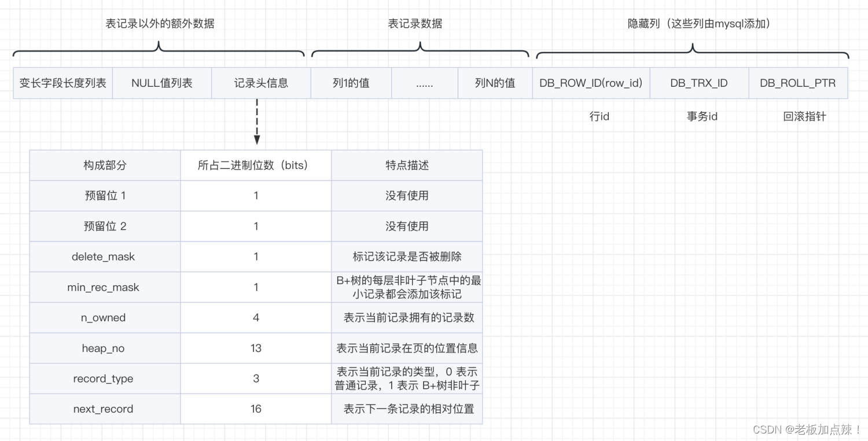Click the 行id label
This screenshot has height=441, width=868.
(x=599, y=116)
